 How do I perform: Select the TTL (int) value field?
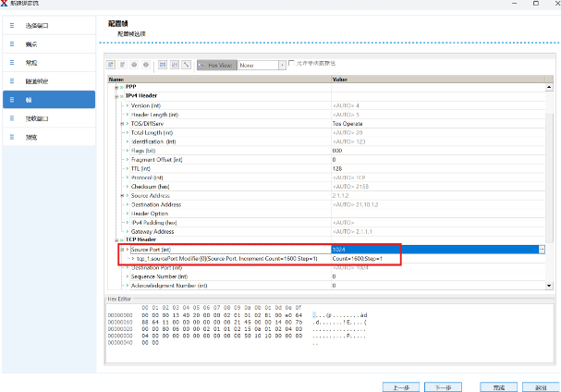click(x=434, y=168)
